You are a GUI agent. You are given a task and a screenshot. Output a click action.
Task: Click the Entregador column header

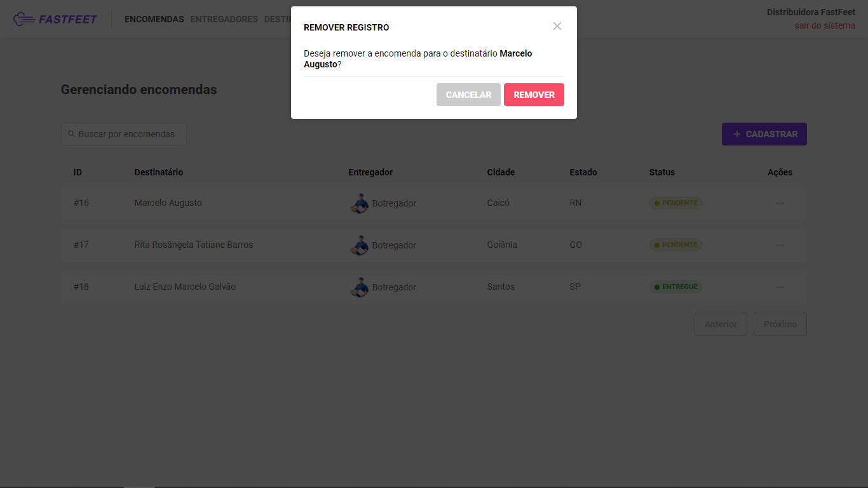point(370,172)
